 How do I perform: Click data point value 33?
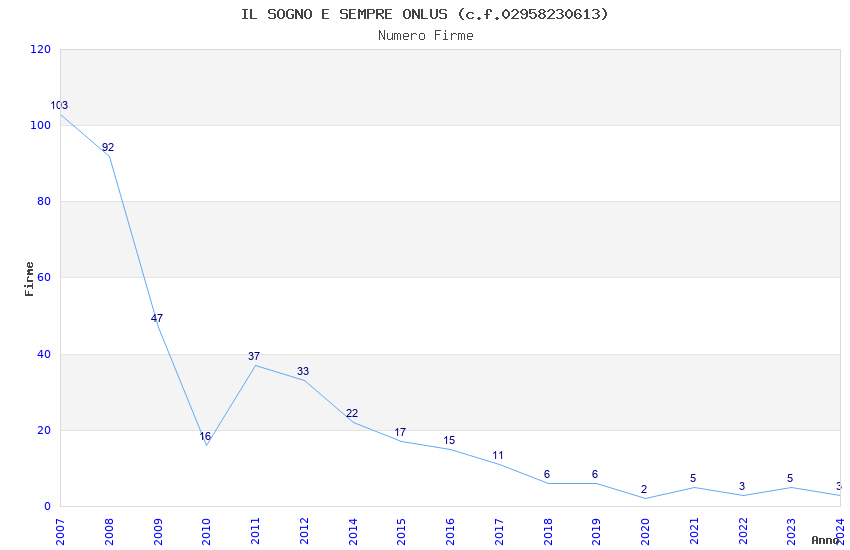(302, 371)
